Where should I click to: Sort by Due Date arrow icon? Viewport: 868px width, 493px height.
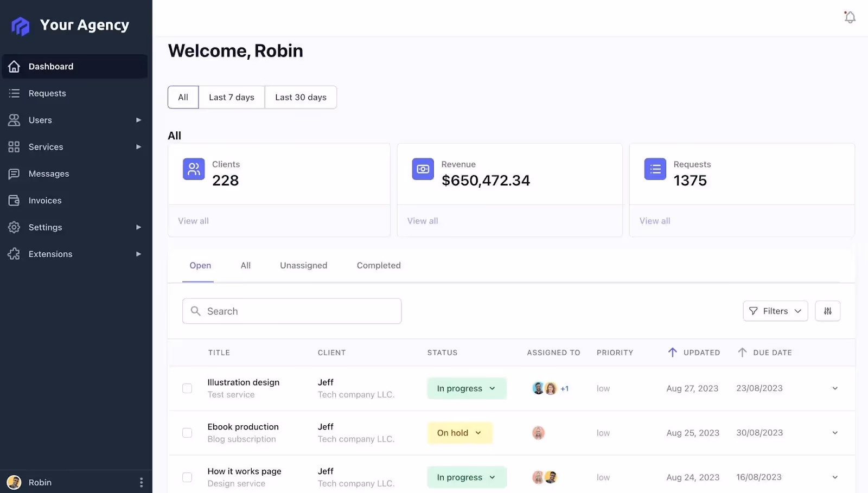(742, 353)
